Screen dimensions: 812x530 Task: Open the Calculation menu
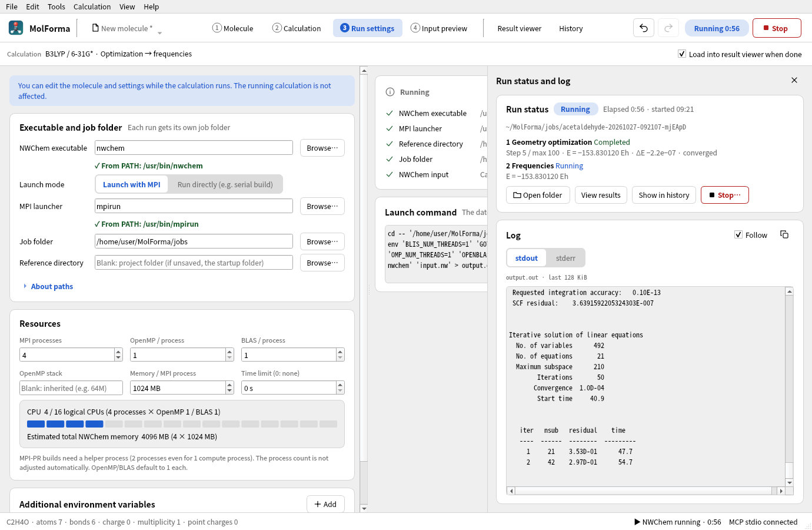[92, 6]
